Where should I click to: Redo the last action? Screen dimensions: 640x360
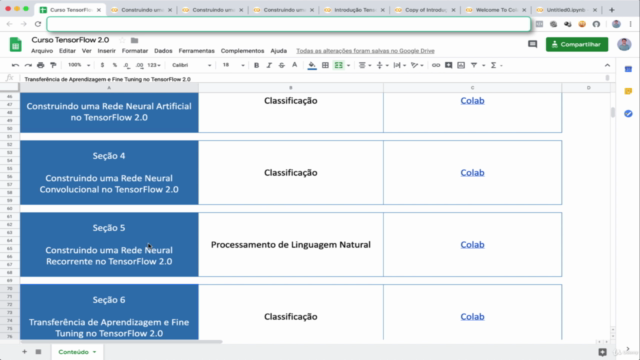(28, 65)
